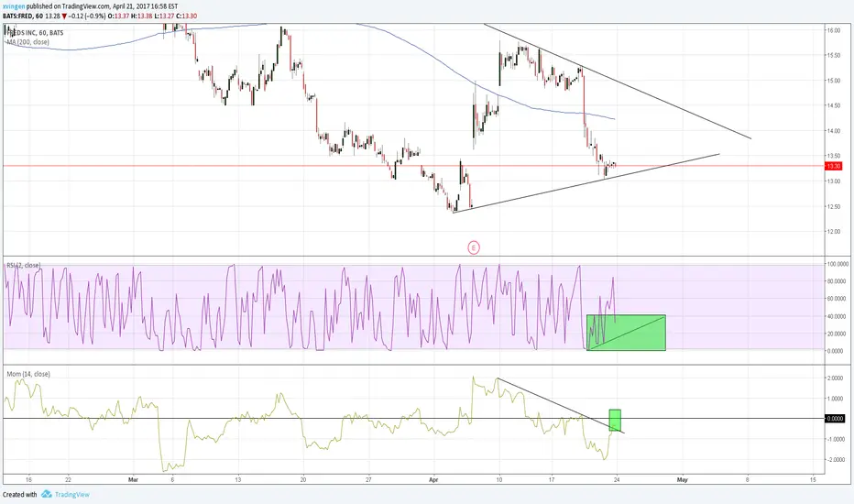Image resolution: width=854 pixels, height=504 pixels.
Task: Click the 100.0000 RSI axis label
Action: click(x=836, y=264)
